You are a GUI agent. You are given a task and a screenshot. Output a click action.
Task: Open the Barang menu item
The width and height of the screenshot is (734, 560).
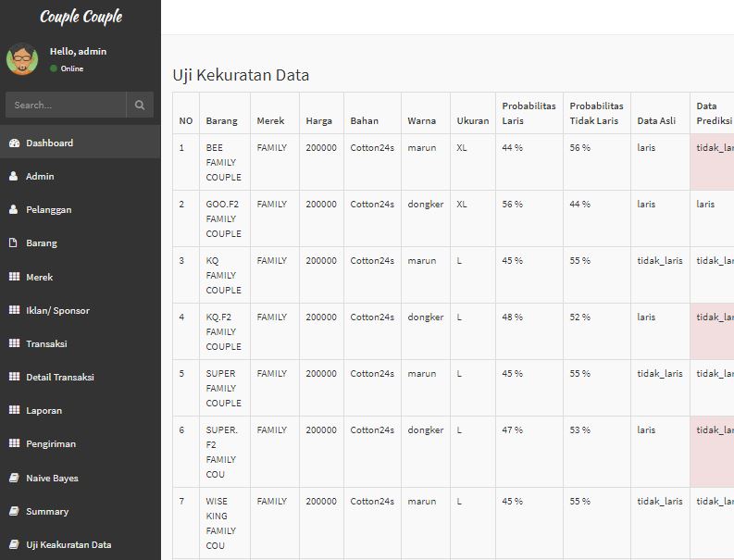80,243
